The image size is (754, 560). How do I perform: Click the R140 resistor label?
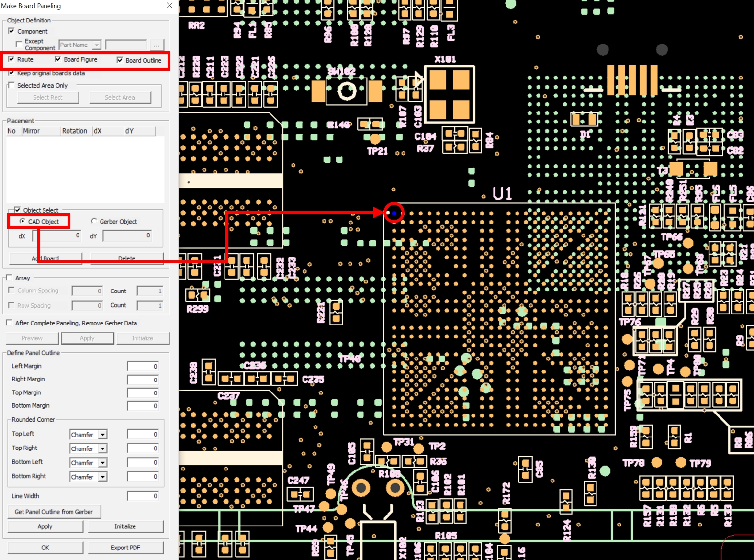pyautogui.click(x=338, y=125)
